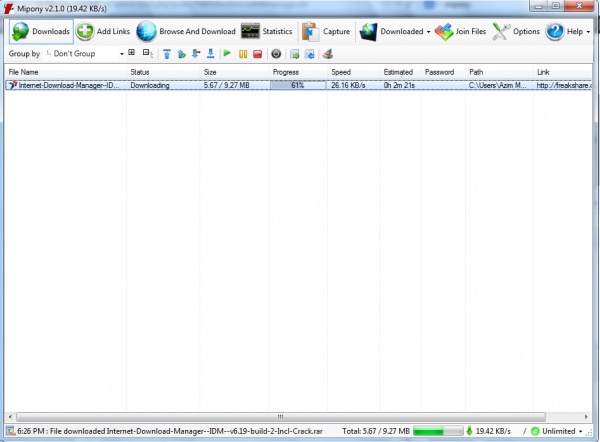Screen dimensions: 600x442
Task: Click Add Links button
Action: tap(103, 31)
